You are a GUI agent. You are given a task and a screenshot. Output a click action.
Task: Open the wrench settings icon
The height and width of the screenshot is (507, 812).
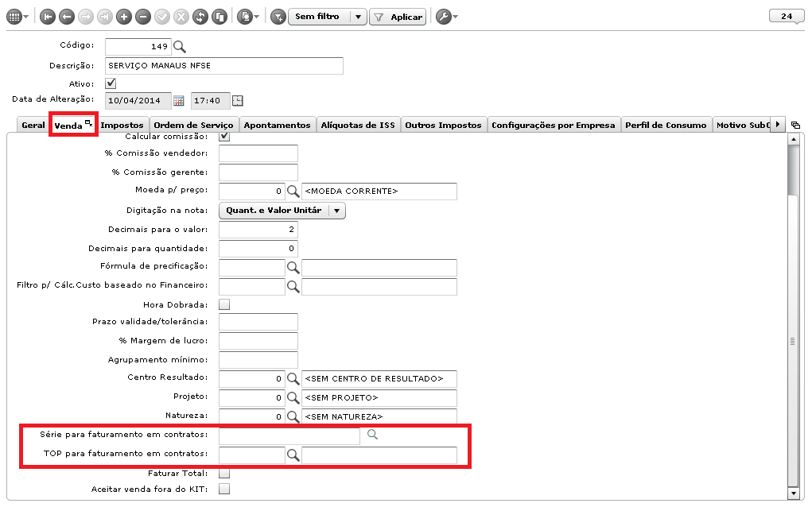(x=443, y=17)
